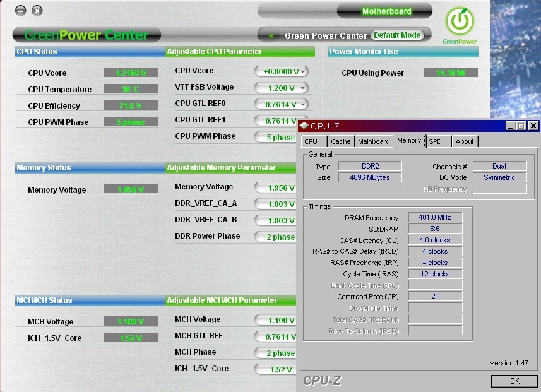Open adjustable CPU PWM Phase dropdown
Screen dimensions: 541x392
(x=276, y=138)
